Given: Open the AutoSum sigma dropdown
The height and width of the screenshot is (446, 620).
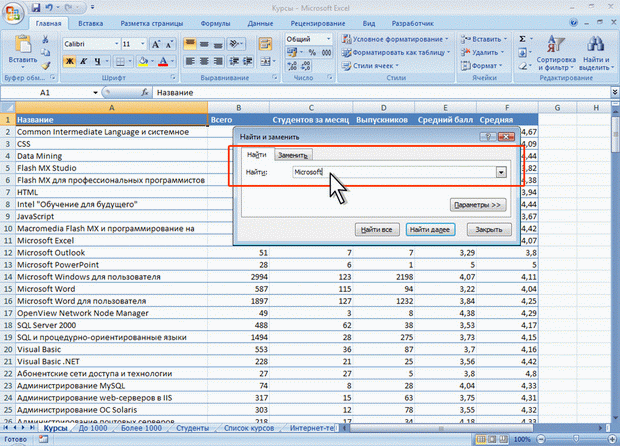Looking at the screenshot, I should pyautogui.click(x=531, y=39).
